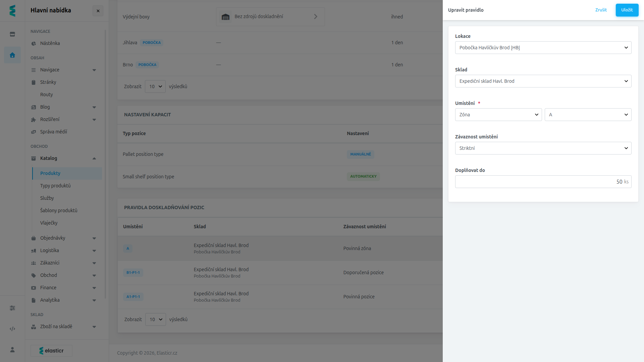Click the Doplňovat do quantity field
The height and width of the screenshot is (362, 644).
(x=543, y=182)
